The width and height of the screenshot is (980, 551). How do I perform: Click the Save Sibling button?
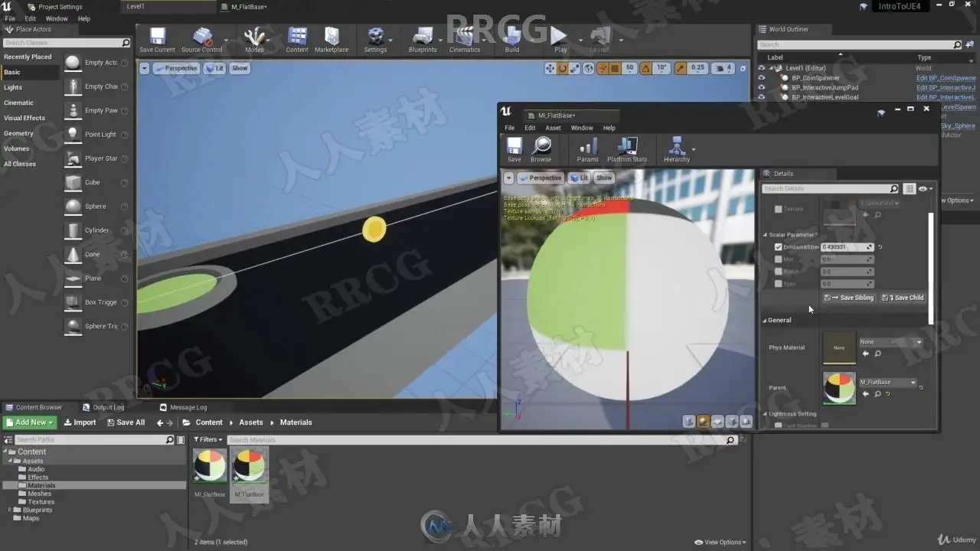(849, 298)
